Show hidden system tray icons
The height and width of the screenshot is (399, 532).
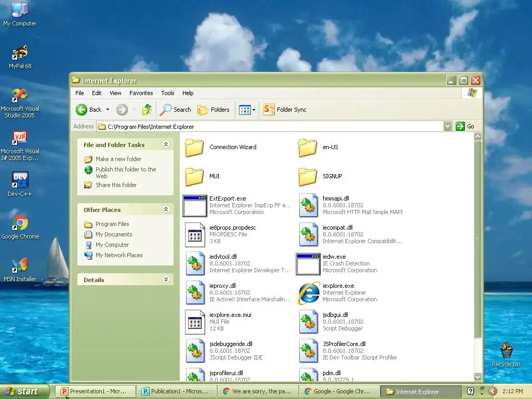[493, 391]
